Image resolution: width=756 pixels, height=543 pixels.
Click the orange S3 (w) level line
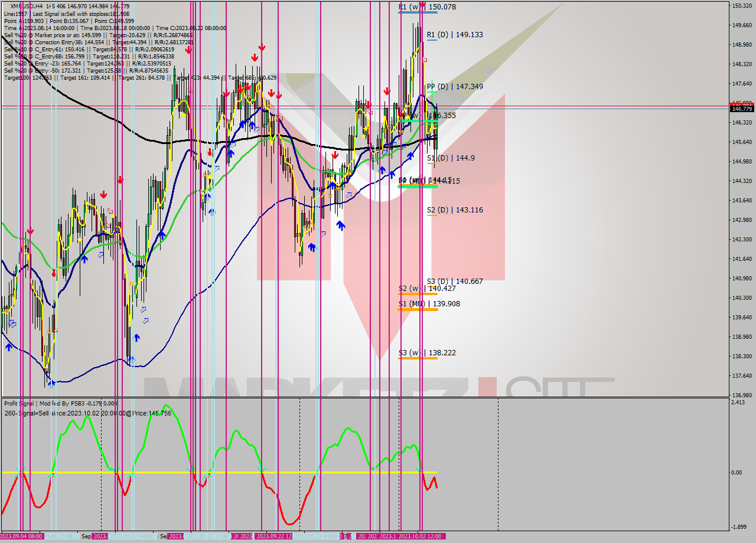pos(418,358)
